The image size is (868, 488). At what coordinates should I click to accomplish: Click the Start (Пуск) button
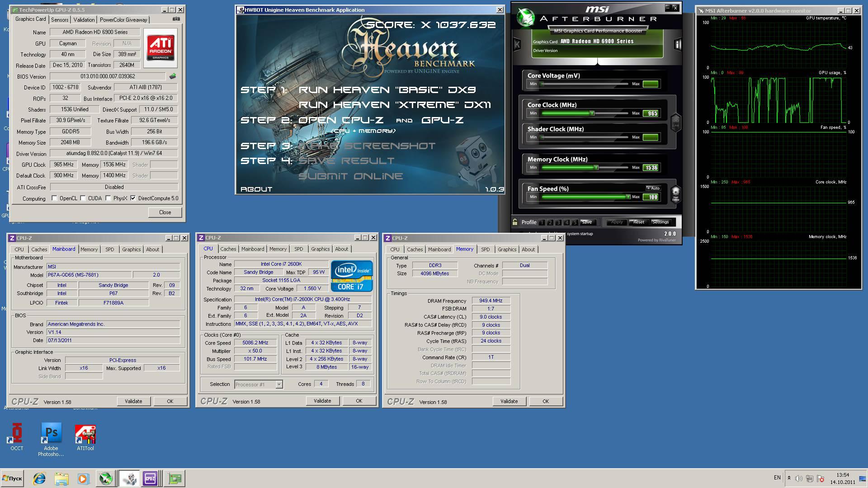tap(12, 478)
